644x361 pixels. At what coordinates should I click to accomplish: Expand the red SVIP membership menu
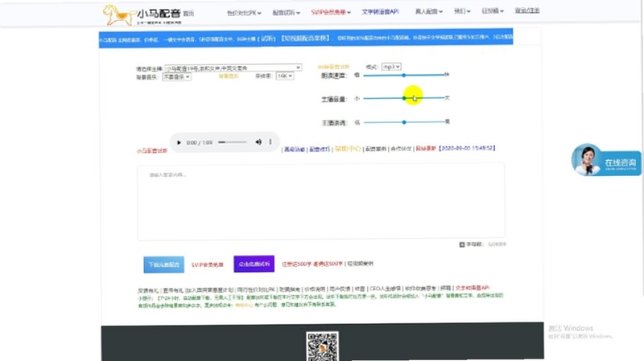[331, 12]
